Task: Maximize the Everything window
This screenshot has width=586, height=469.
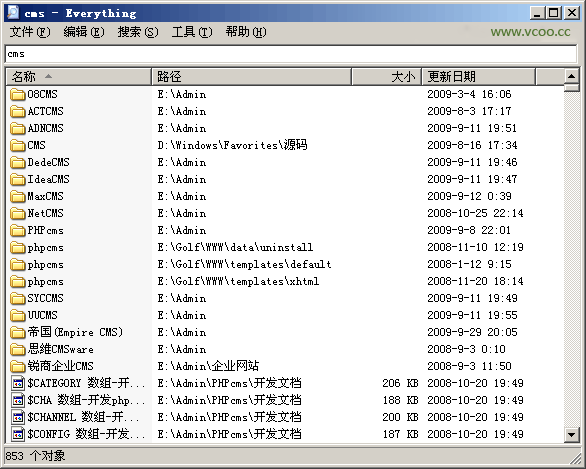Action: [x=554, y=13]
